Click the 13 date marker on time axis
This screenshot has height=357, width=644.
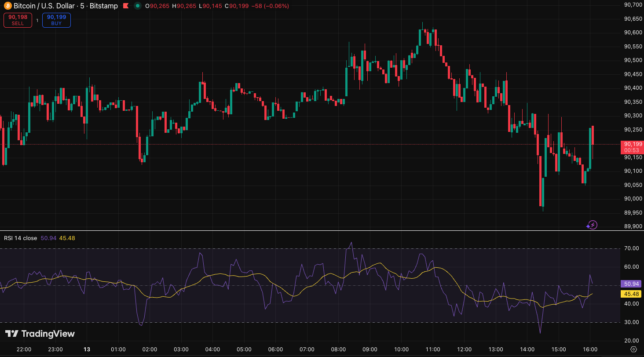coord(87,350)
